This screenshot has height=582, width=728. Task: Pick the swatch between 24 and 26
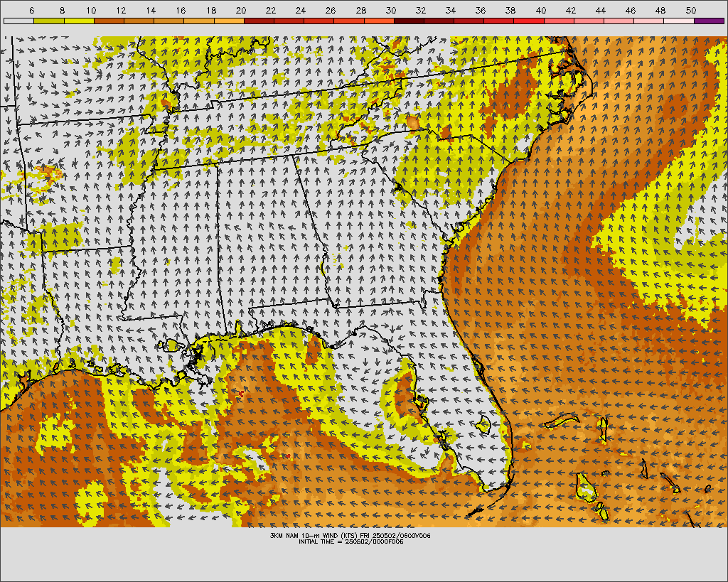[x=319, y=21]
